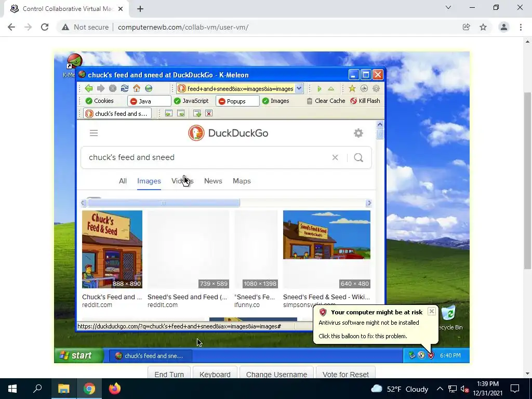The height and width of the screenshot is (399, 532).
Task: Go to the home page via house icon
Action: pyautogui.click(x=137, y=88)
